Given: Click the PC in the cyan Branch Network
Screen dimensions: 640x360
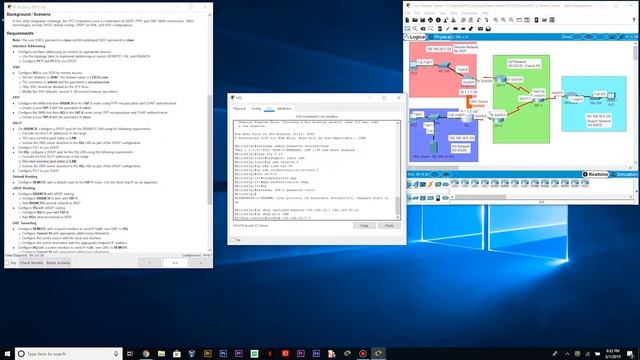Looking at the screenshot, I should pyautogui.click(x=611, y=96).
